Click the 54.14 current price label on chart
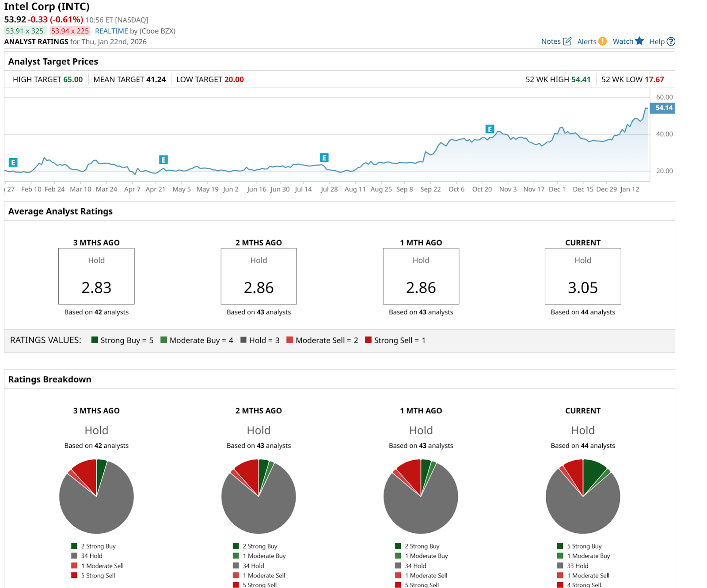This screenshot has width=707, height=588. [662, 108]
